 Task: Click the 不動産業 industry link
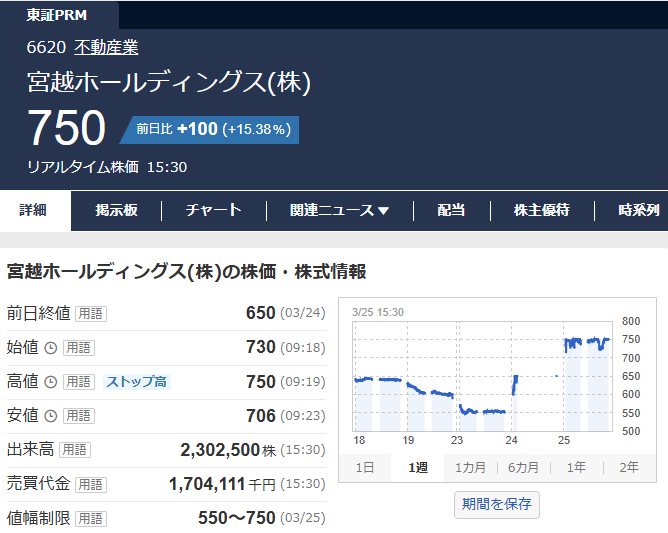[x=107, y=47]
